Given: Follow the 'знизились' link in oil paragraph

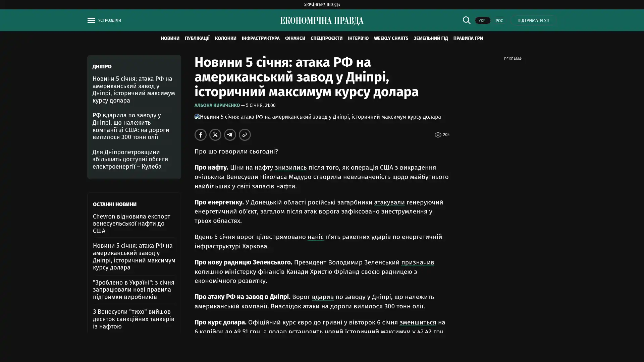Looking at the screenshot, I should 290,167.
